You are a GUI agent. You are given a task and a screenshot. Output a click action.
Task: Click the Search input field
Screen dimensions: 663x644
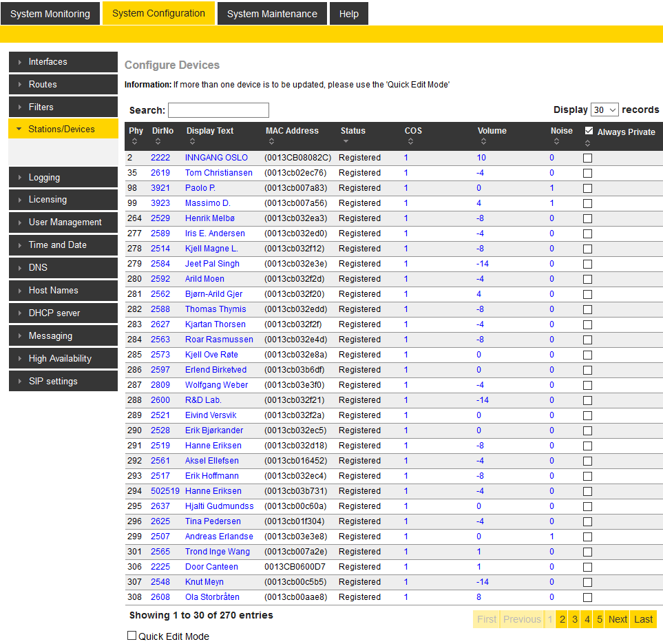(218, 110)
